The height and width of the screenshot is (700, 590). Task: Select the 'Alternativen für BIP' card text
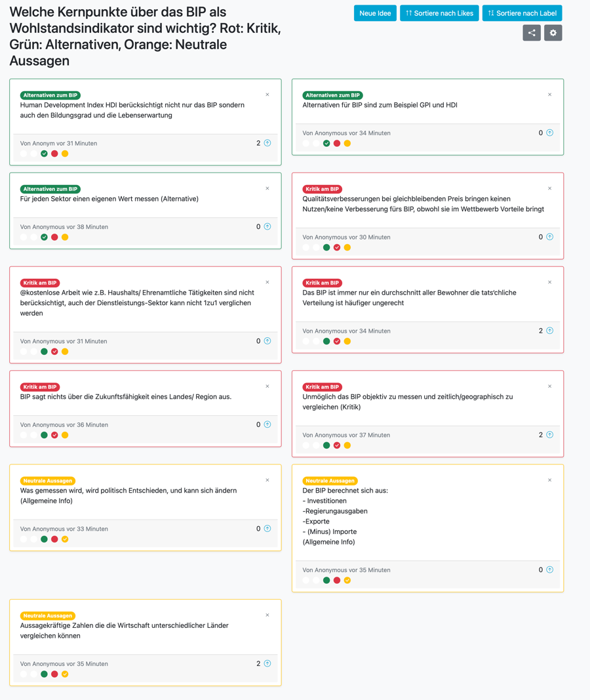[380, 105]
